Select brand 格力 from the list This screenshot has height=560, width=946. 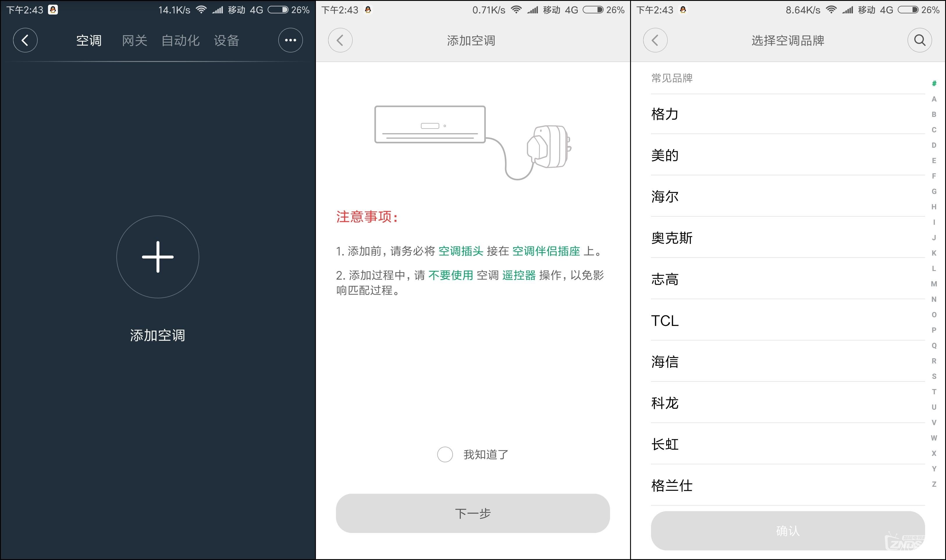pos(665,114)
